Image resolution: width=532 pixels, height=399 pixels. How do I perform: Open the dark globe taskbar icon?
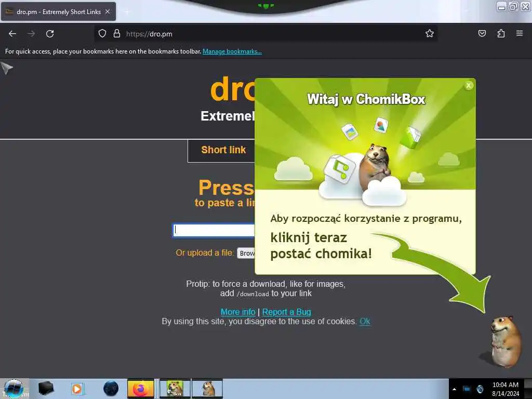(x=111, y=389)
